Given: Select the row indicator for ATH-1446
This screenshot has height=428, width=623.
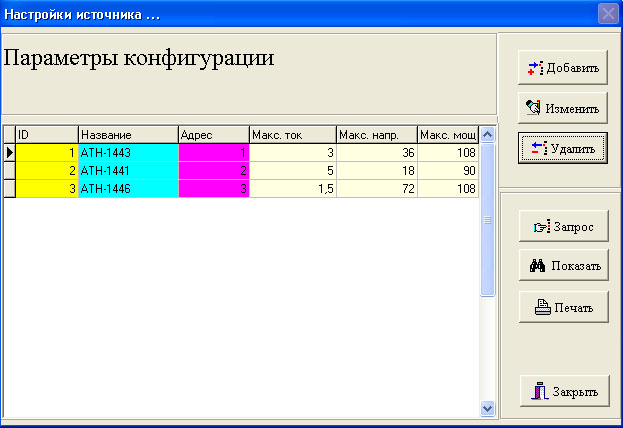Looking at the screenshot, I should click(x=10, y=188).
